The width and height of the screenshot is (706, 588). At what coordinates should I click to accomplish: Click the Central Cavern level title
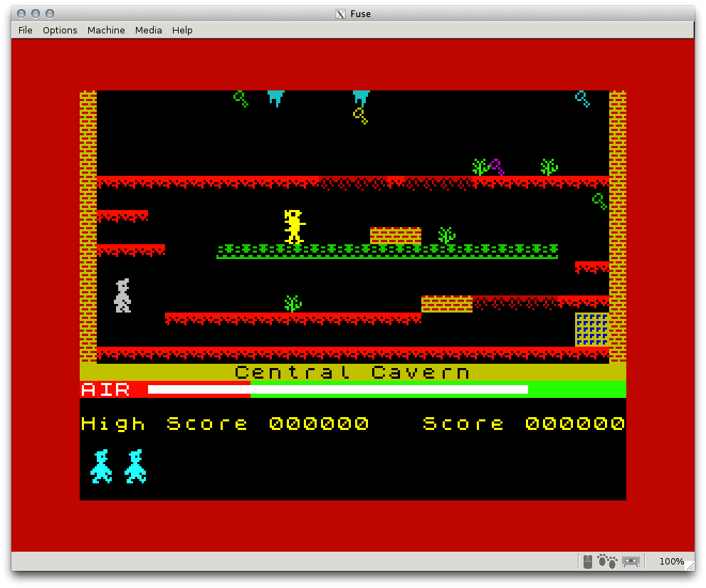353,372
